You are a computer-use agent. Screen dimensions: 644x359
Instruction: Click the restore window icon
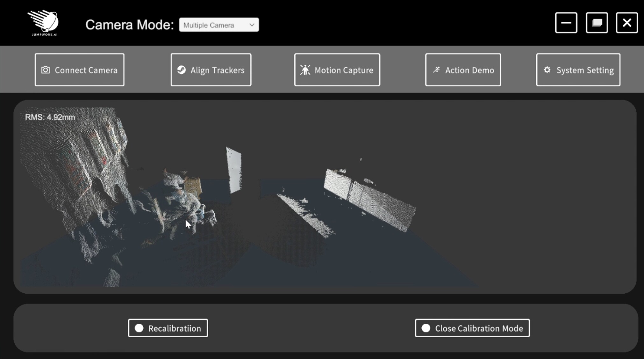(x=597, y=22)
